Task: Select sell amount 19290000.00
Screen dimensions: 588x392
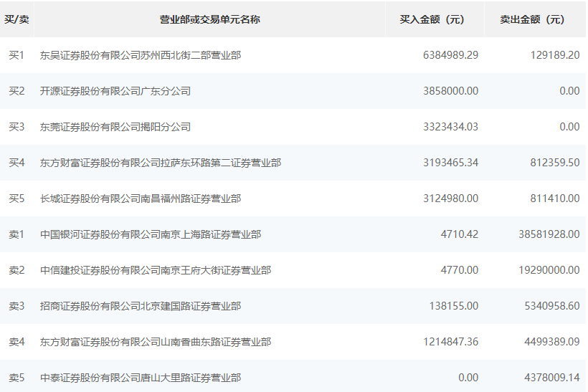Action: [x=549, y=270]
